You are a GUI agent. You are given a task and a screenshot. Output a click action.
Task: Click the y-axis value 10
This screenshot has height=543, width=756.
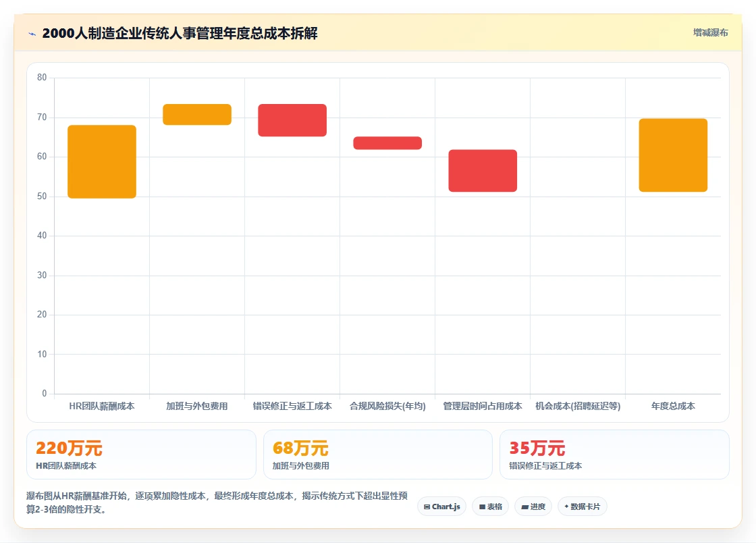(x=42, y=355)
